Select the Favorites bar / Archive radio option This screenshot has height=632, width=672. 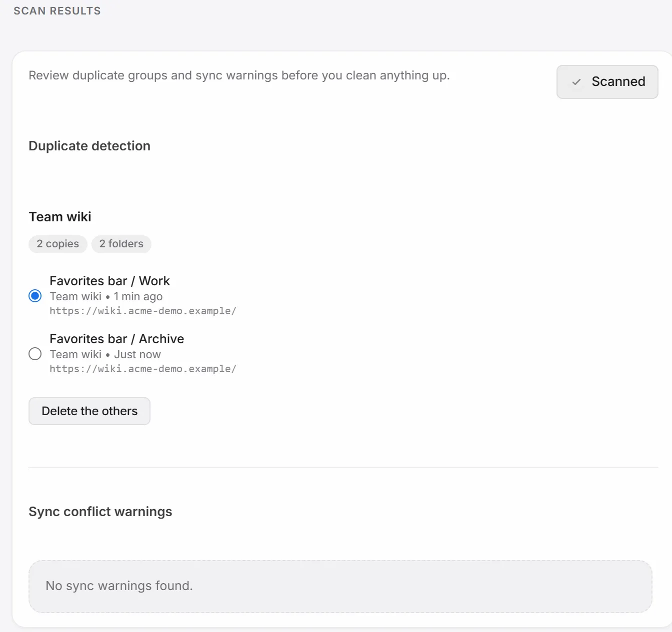point(35,354)
